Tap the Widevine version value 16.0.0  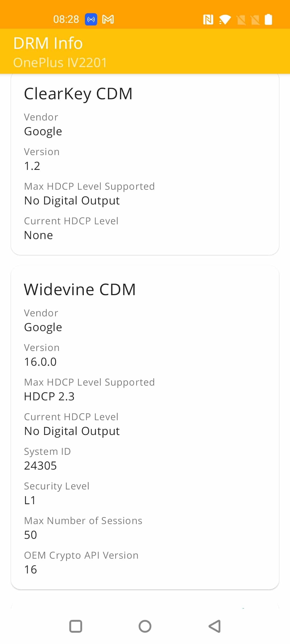40,362
